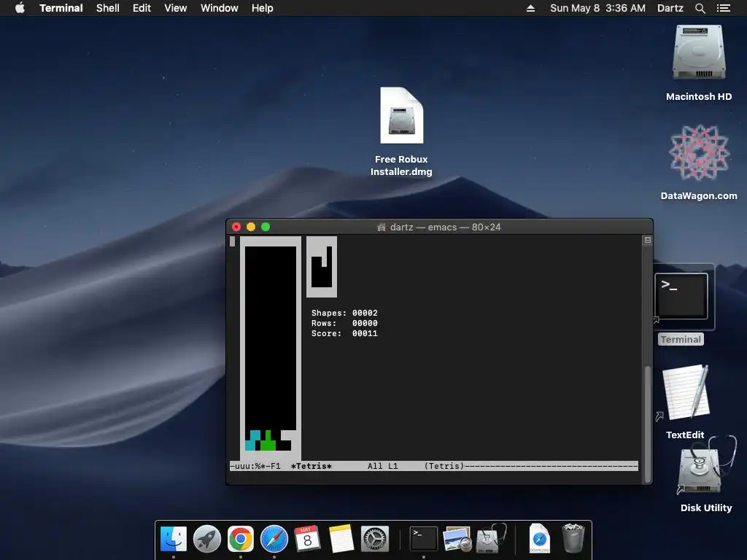Open the Window menu

pos(219,8)
